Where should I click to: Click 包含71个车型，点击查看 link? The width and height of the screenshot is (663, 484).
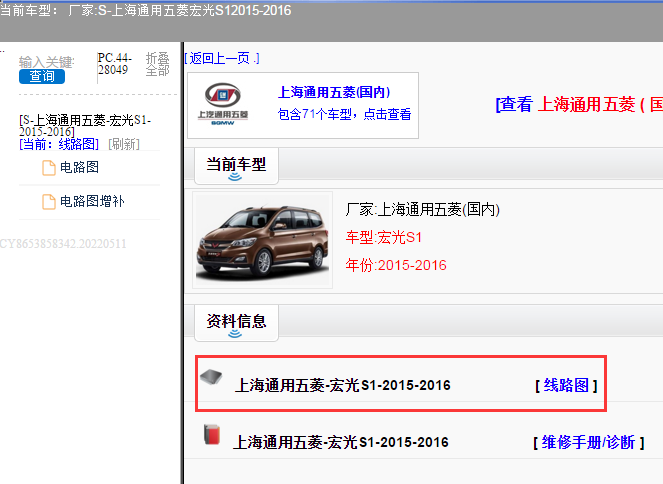coord(344,114)
